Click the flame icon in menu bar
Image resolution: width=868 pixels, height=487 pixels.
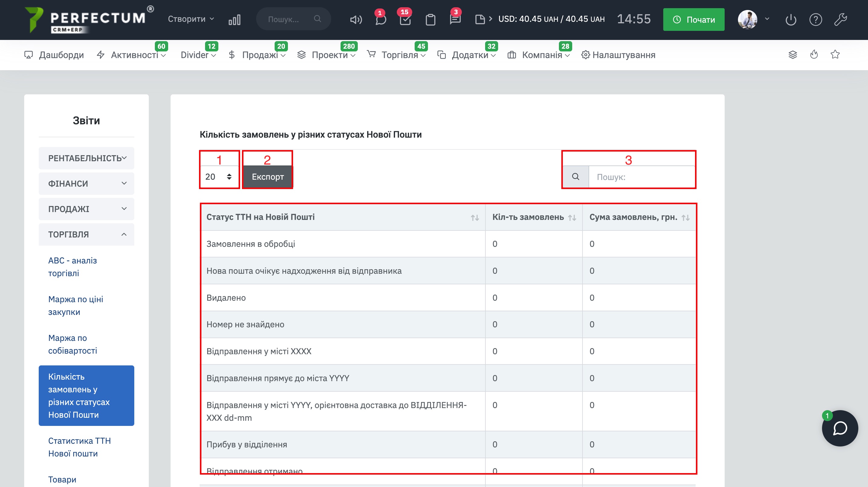pyautogui.click(x=814, y=54)
